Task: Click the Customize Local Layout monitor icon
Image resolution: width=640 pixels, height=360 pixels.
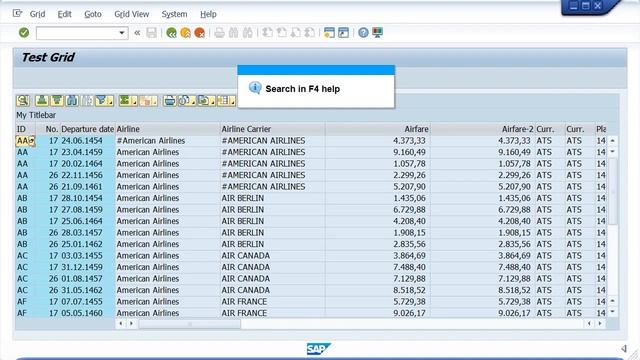Action: click(377, 33)
